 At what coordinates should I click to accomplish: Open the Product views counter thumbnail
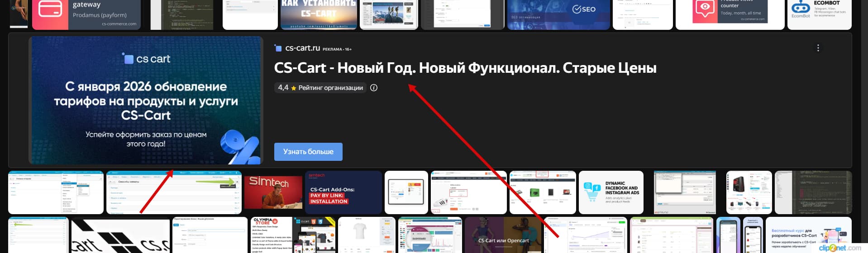coord(730,14)
